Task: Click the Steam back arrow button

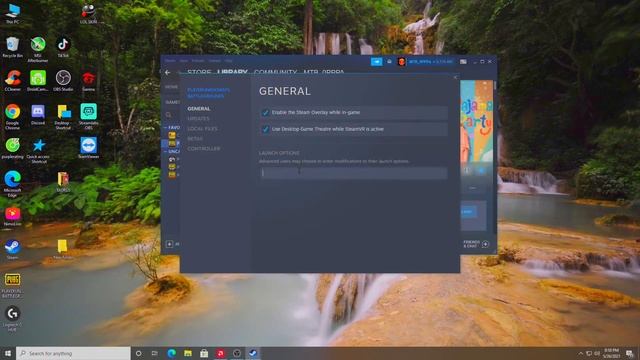Action: 168,73
